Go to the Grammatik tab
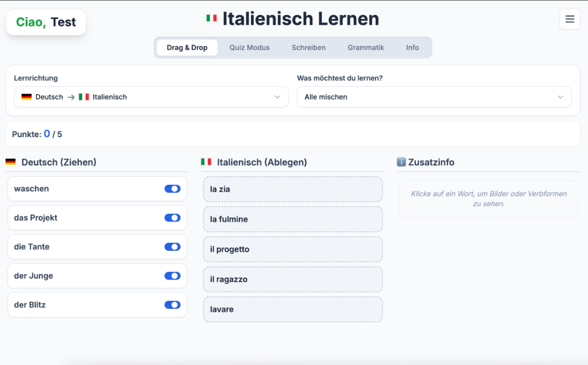588x365 pixels. (366, 48)
